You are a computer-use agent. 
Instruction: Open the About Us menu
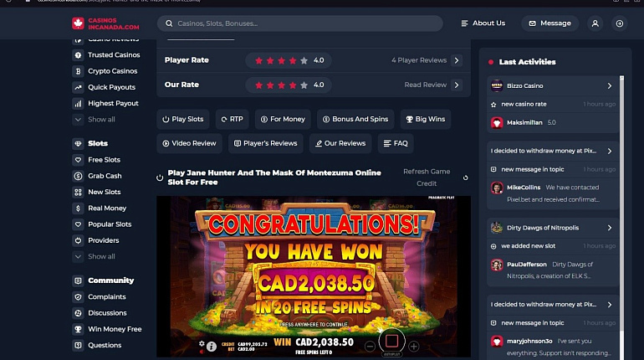pyautogui.click(x=483, y=23)
